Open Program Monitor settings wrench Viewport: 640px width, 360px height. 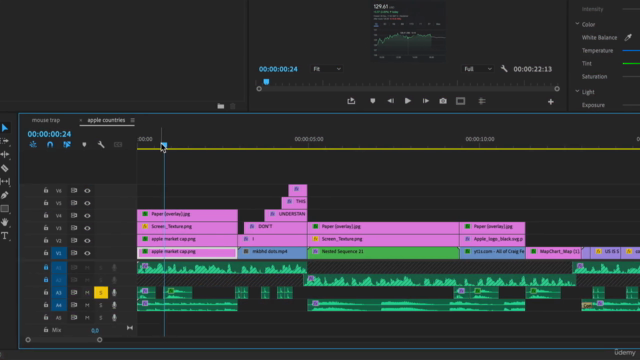click(x=504, y=69)
